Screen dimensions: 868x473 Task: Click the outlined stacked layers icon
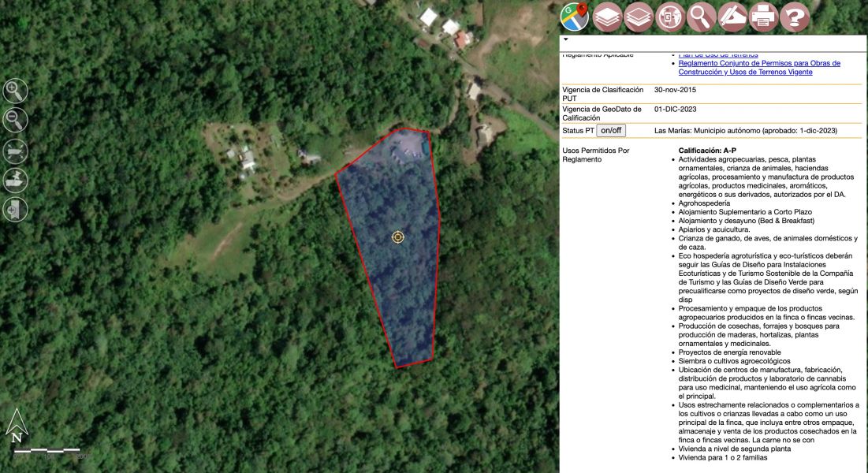pyautogui.click(x=639, y=17)
